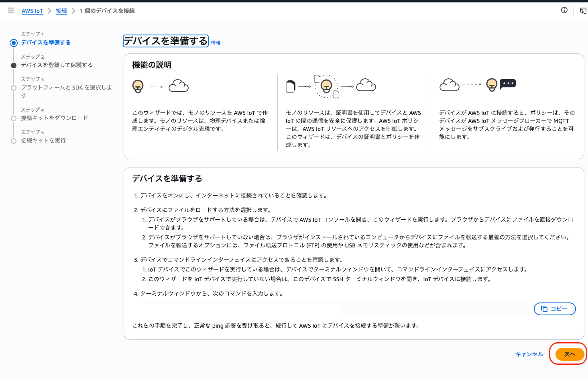
Task: Click the cloud icon in first diagram
Action: point(179,86)
